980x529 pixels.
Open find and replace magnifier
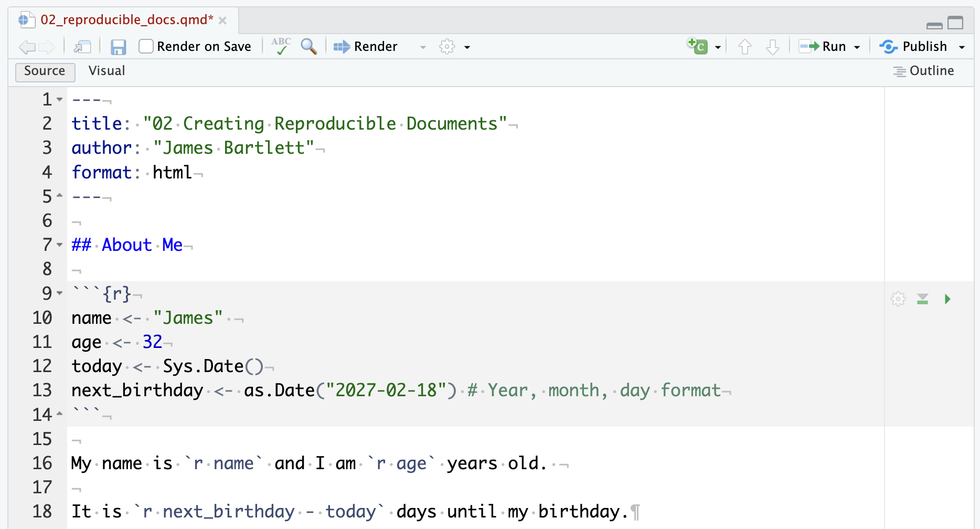click(309, 47)
